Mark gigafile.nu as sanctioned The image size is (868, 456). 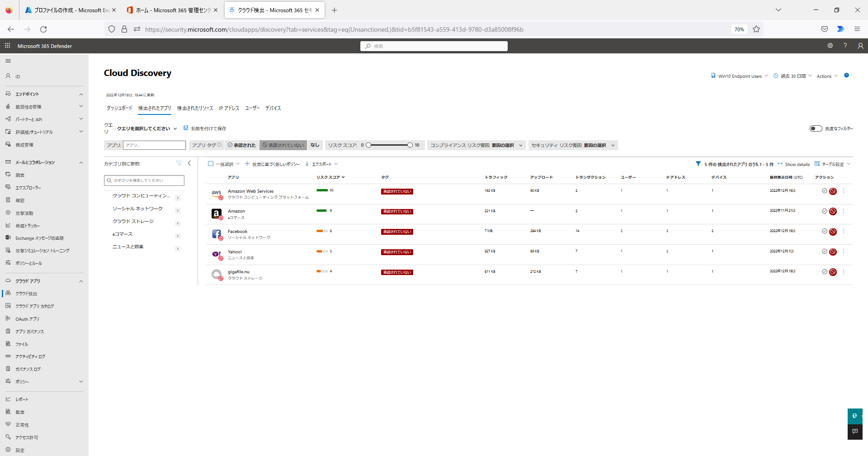tap(825, 272)
